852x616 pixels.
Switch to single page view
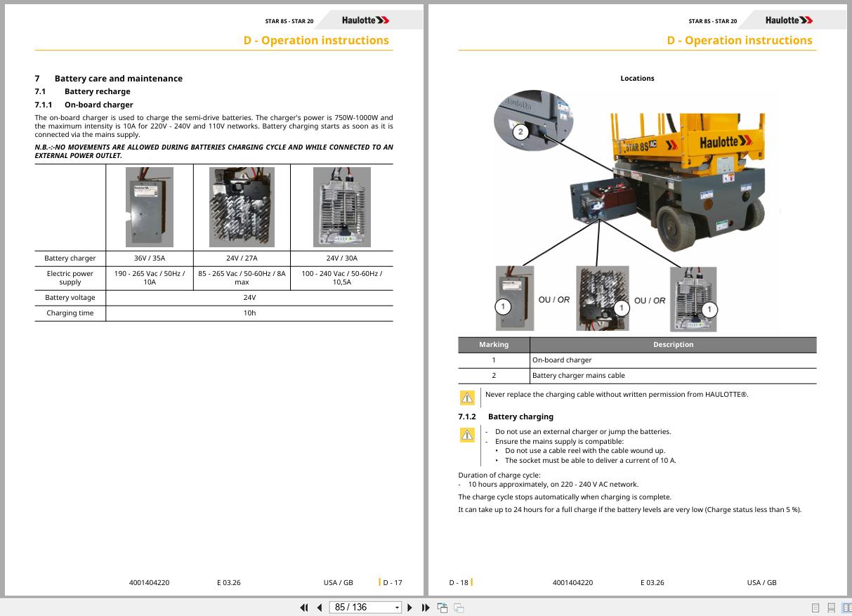pos(815,608)
